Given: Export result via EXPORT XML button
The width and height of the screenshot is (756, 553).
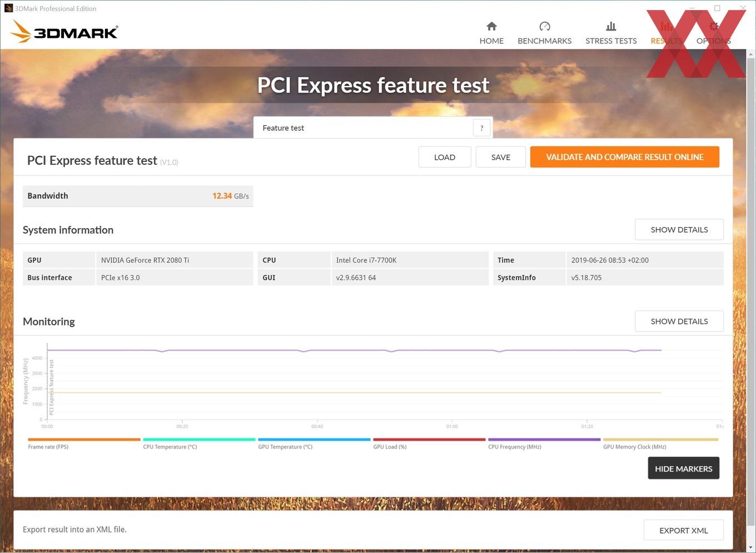Looking at the screenshot, I should coord(684,530).
